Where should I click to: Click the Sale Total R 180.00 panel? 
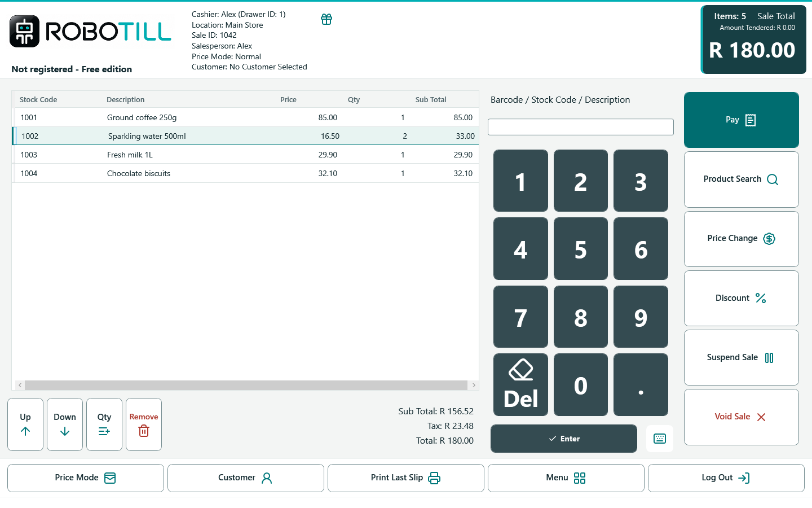click(x=753, y=40)
